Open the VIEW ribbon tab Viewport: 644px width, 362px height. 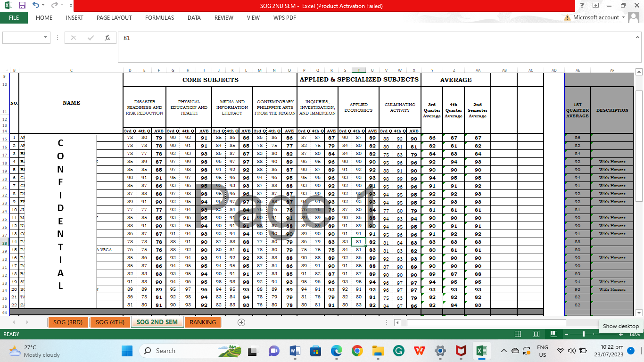pyautogui.click(x=253, y=17)
